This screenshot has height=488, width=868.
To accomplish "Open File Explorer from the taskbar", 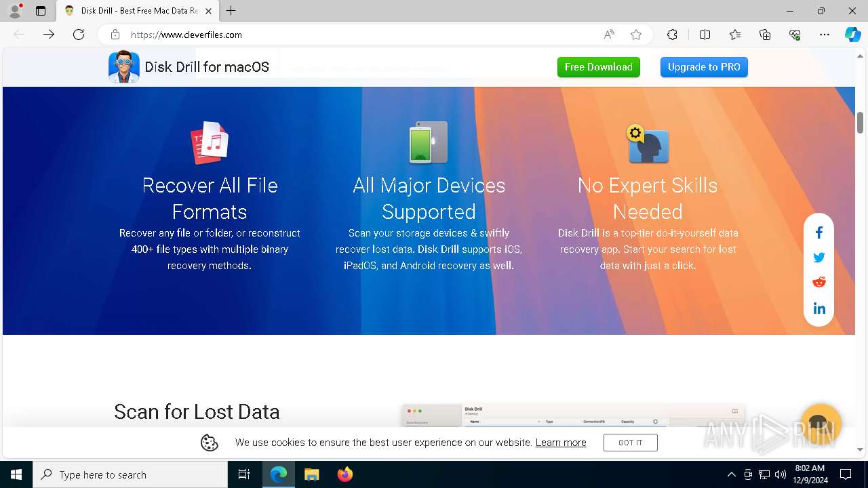I will (x=311, y=474).
